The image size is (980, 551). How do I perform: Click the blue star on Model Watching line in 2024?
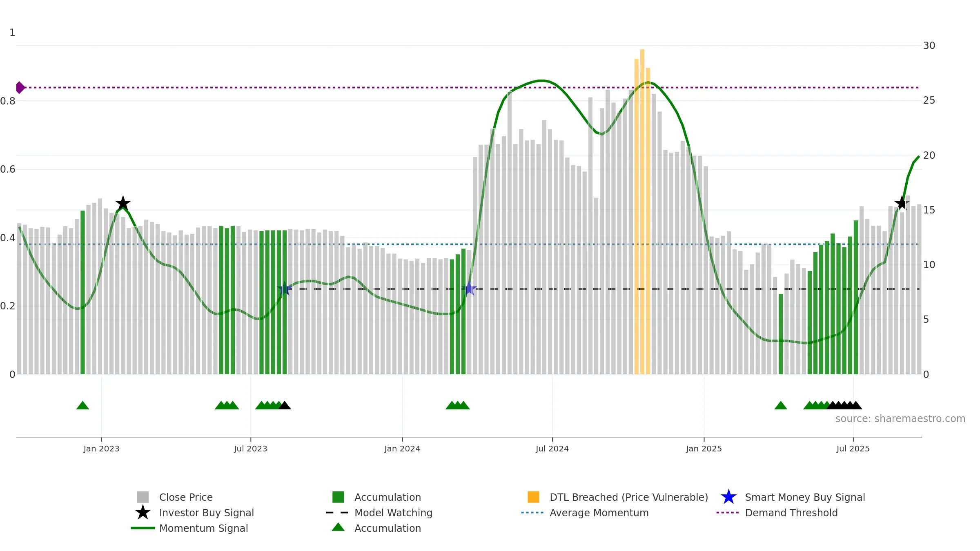(469, 289)
